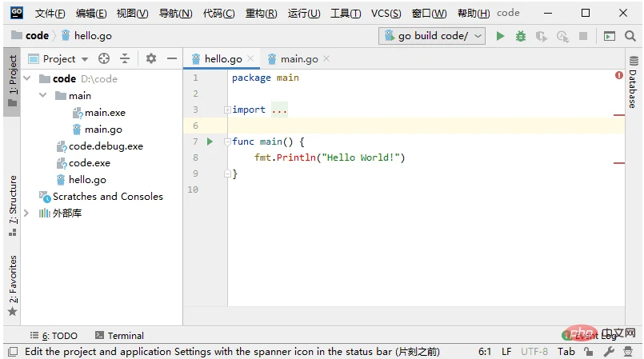Locate current file crosshair icon in Project panel

104,58
